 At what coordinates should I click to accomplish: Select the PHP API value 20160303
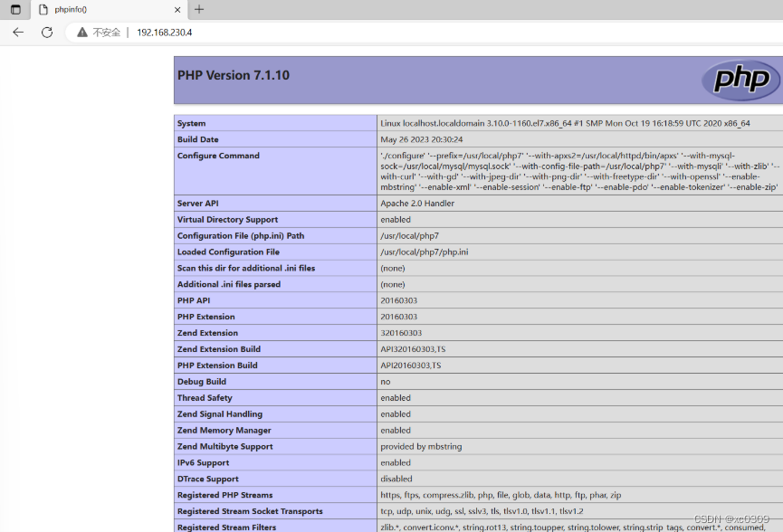pyautogui.click(x=399, y=300)
